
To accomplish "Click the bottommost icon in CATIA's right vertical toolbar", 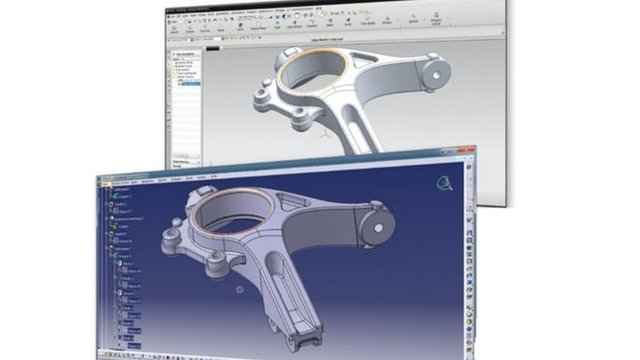I will coord(469,350).
